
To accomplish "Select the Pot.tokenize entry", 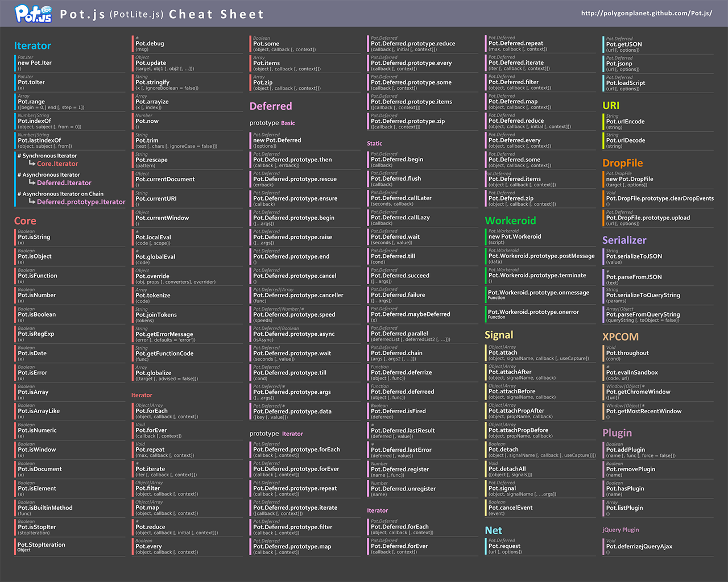I will (x=188, y=296).
